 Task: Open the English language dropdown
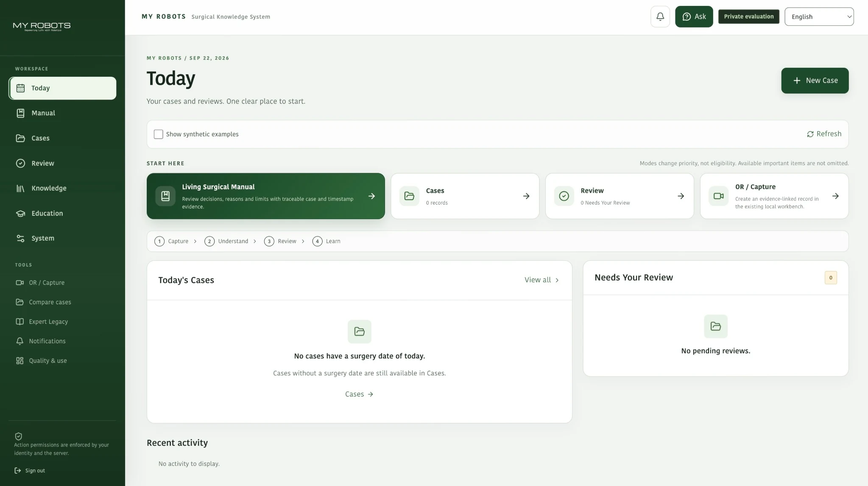tap(819, 17)
